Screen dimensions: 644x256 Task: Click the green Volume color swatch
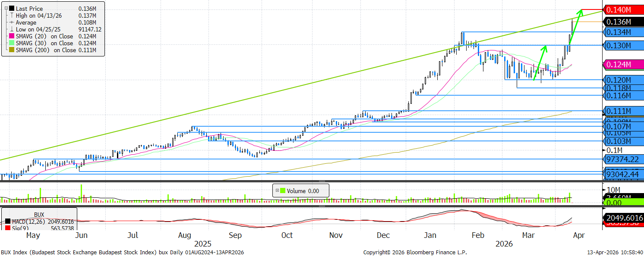[283, 190]
